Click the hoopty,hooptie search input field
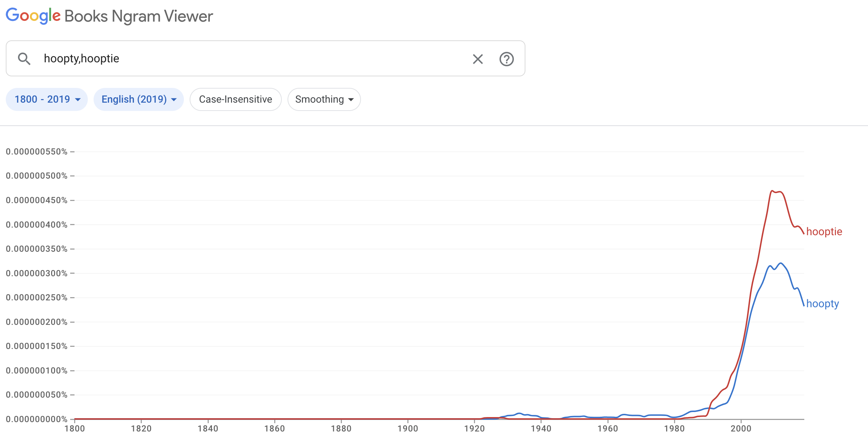Viewport: 868px width, 443px height. click(252, 59)
